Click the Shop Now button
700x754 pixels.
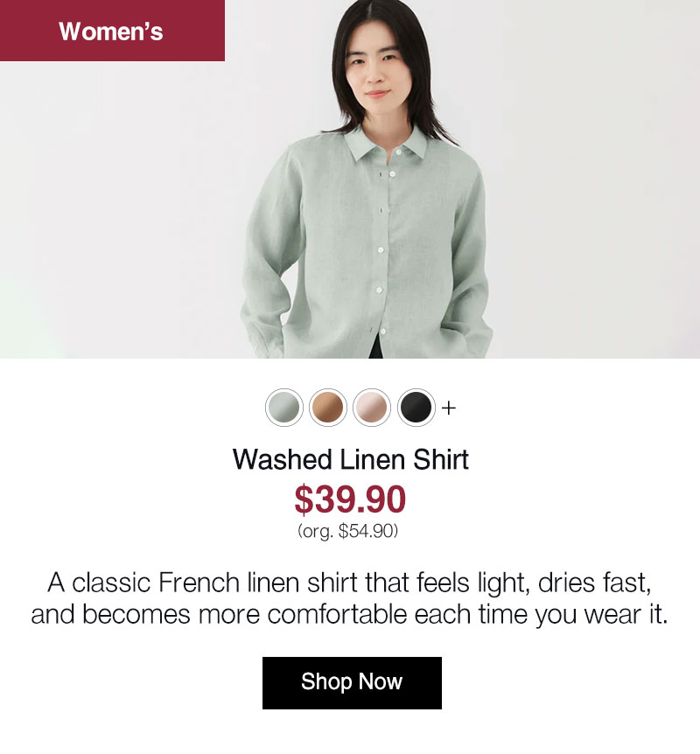coord(352,683)
